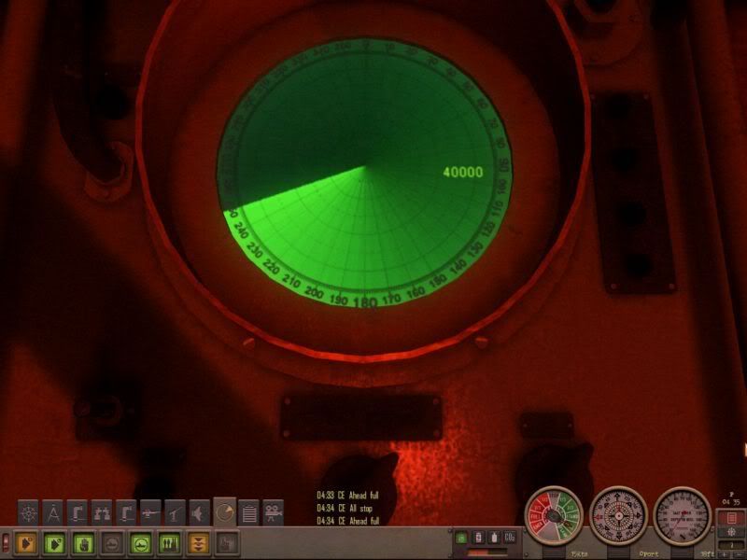Click the battery charge level bar
The width and height of the screenshot is (747, 560).
[x=486, y=553]
